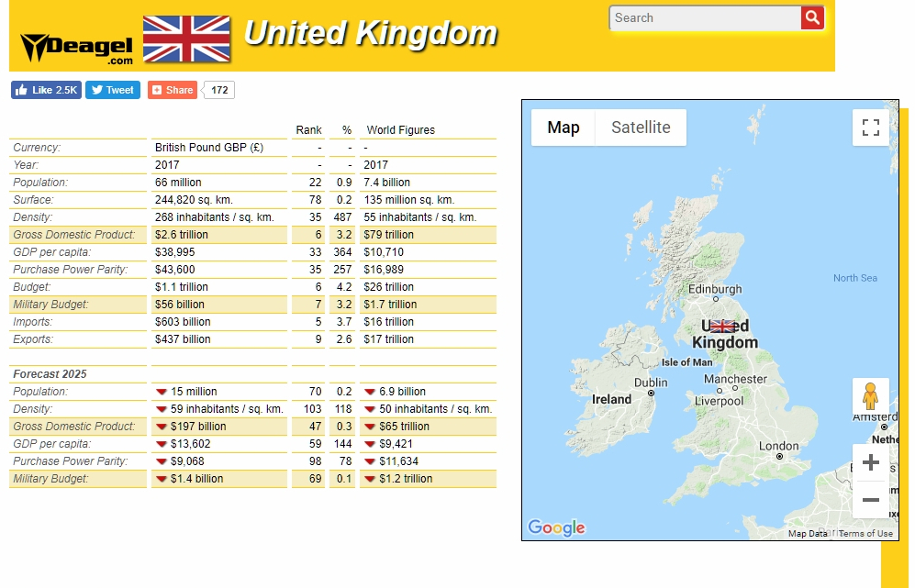Image resolution: width=915 pixels, height=588 pixels.
Task: Click red arrow beside $1.4 billion budget
Action: click(162, 480)
